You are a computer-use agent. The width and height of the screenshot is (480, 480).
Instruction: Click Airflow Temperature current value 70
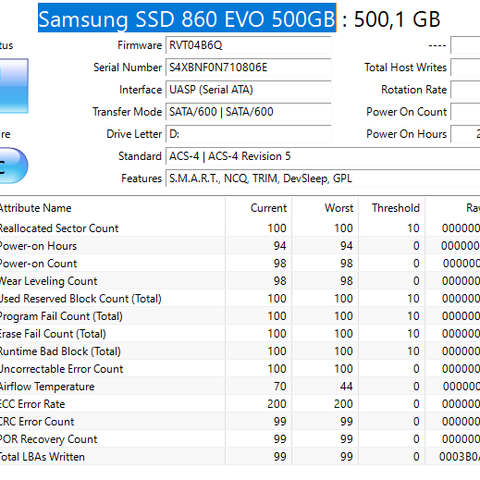[x=280, y=387]
